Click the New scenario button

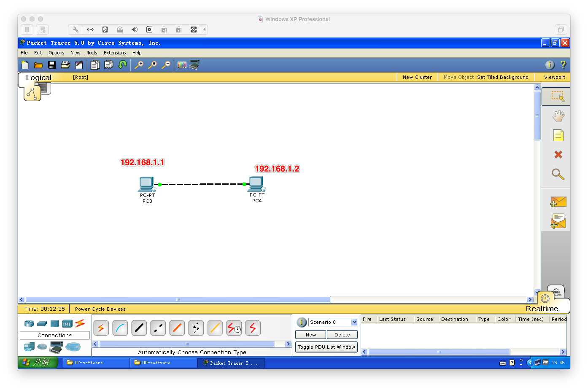[x=310, y=335]
